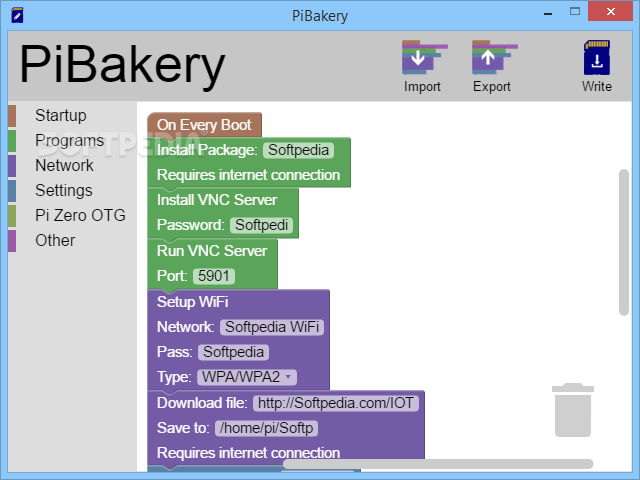Click the Network purple color tab
The width and height of the screenshot is (640, 480).
click(x=12, y=166)
